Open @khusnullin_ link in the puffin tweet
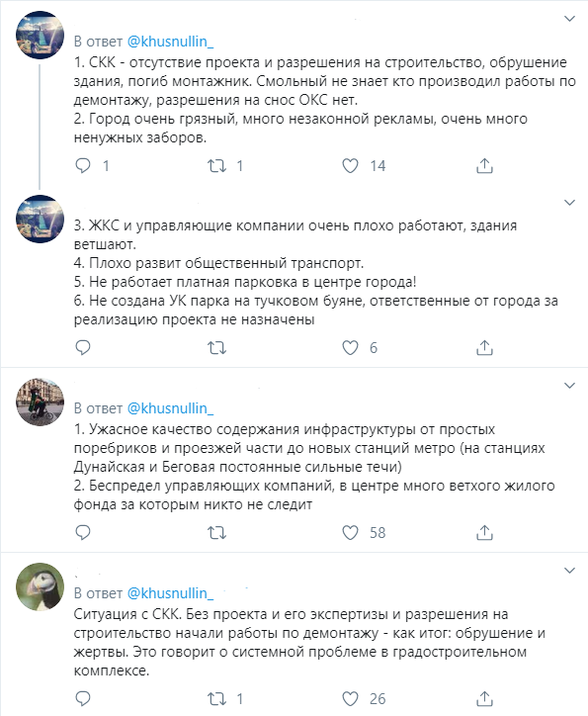 (x=170, y=593)
